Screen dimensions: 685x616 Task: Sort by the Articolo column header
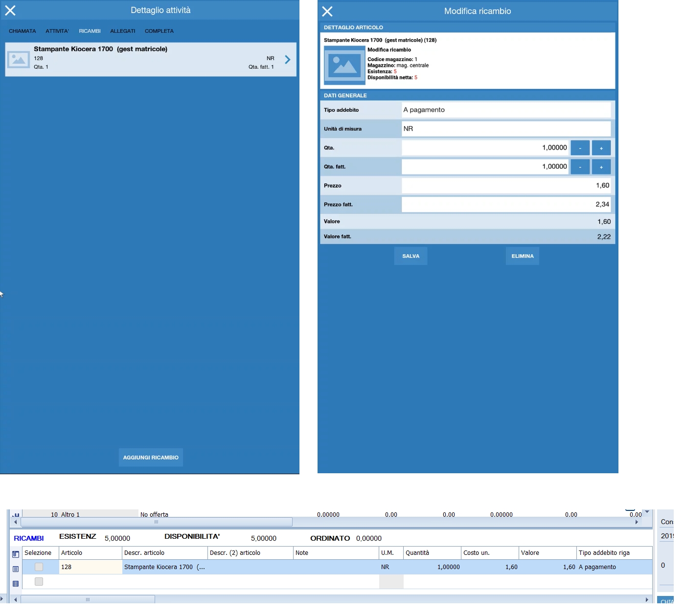91,553
